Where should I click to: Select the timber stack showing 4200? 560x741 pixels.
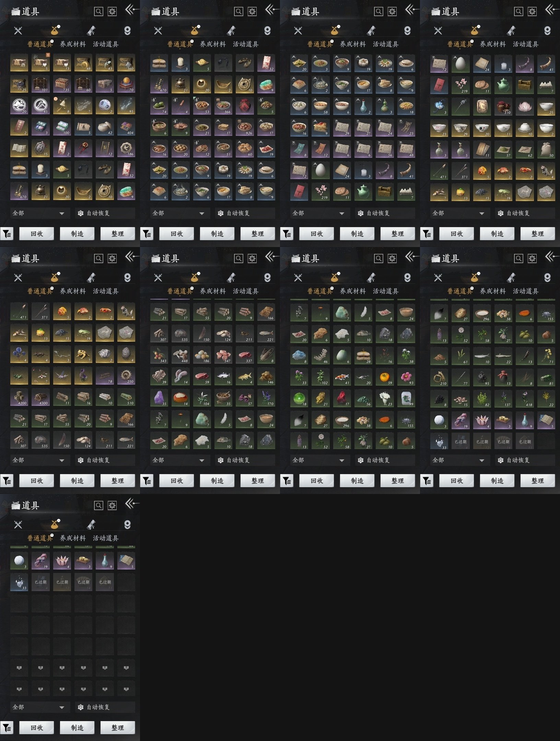point(19,397)
